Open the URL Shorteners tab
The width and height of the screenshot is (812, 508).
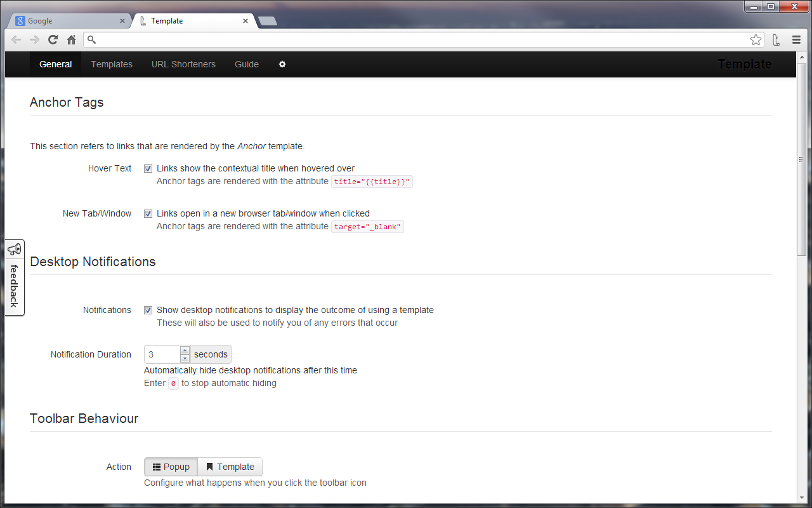click(183, 64)
